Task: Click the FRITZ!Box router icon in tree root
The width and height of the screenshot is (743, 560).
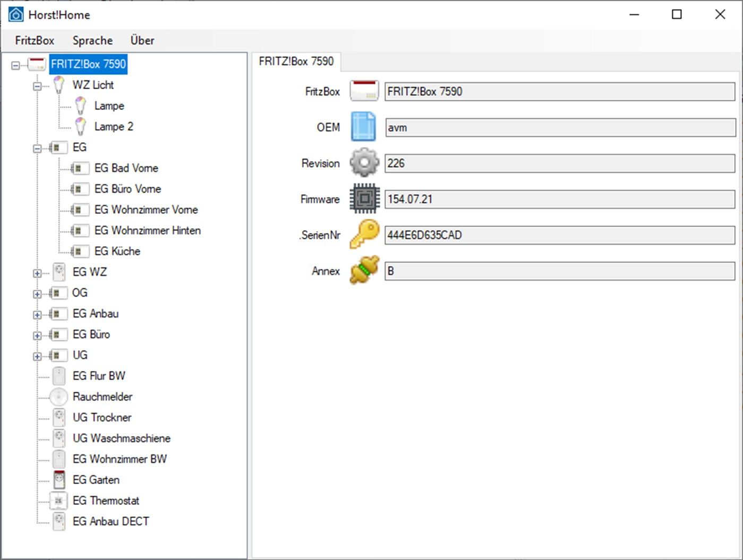Action: pos(37,65)
